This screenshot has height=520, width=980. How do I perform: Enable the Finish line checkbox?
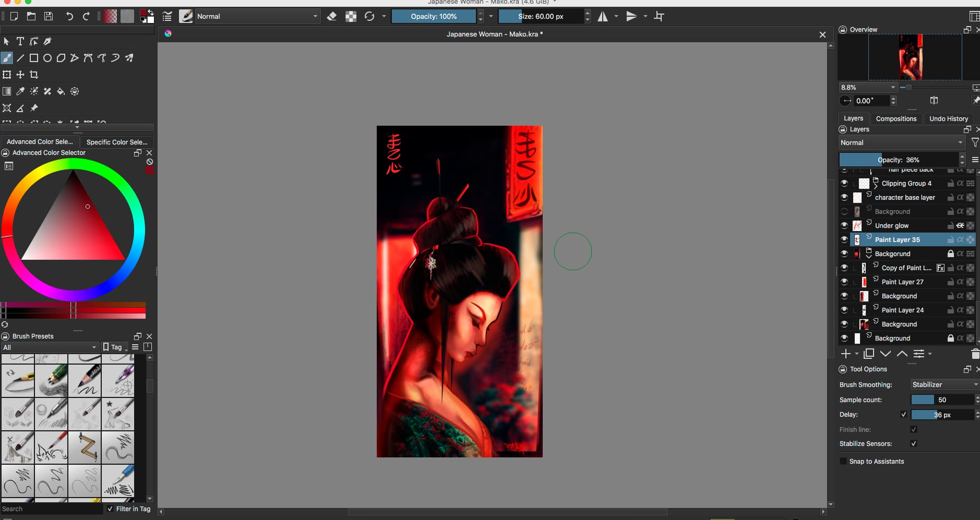coord(914,429)
